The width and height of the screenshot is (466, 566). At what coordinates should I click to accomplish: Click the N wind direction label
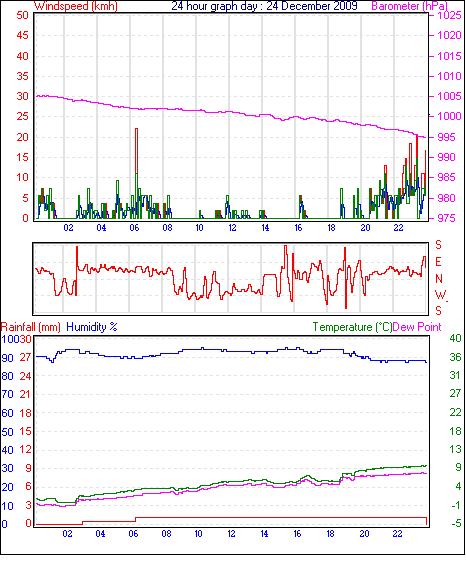[x=439, y=279]
